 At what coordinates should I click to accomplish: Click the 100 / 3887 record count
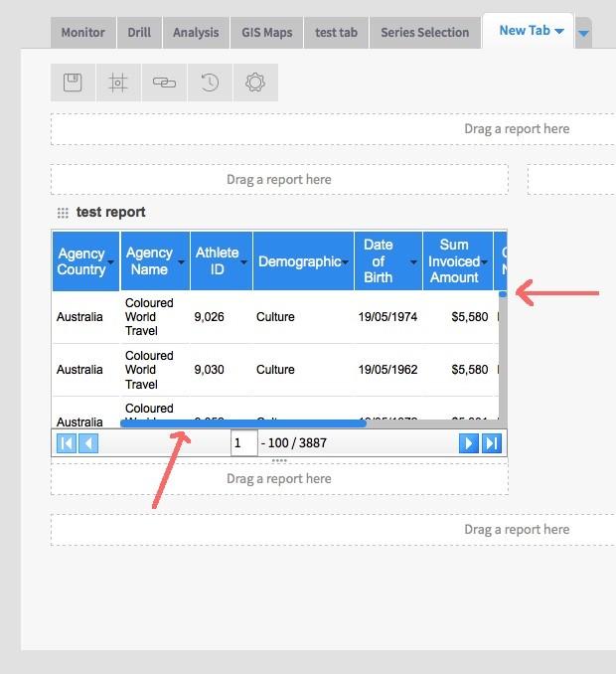click(297, 443)
